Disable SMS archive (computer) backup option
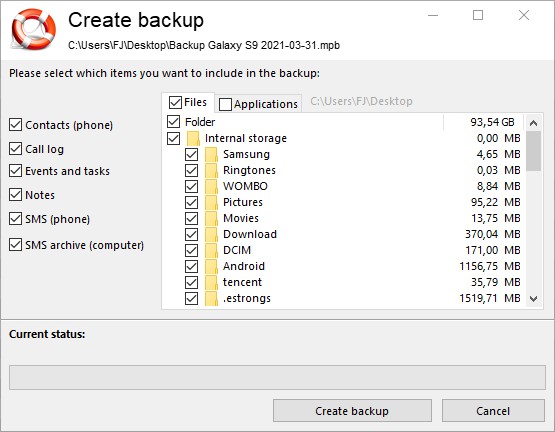This screenshot has width=555, height=432. tap(16, 245)
